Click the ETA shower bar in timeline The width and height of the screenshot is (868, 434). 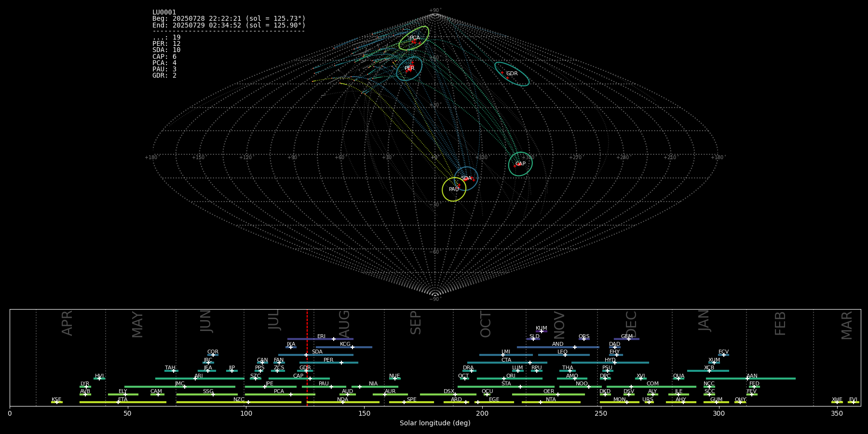pyautogui.click(x=123, y=402)
